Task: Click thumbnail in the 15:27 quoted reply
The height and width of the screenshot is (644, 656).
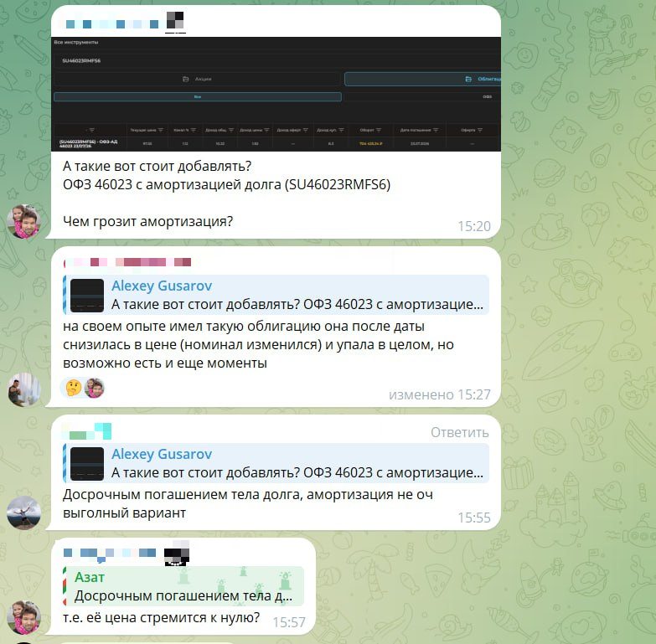Action: (x=87, y=296)
